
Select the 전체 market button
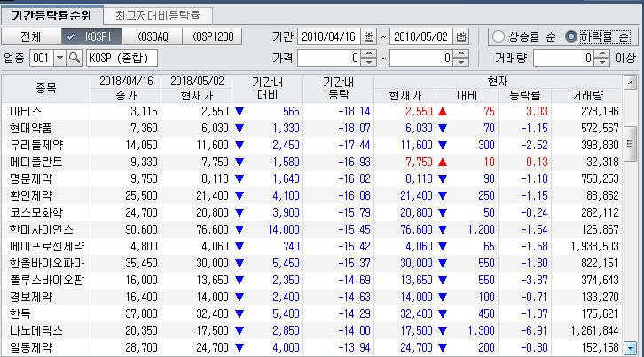pos(31,37)
